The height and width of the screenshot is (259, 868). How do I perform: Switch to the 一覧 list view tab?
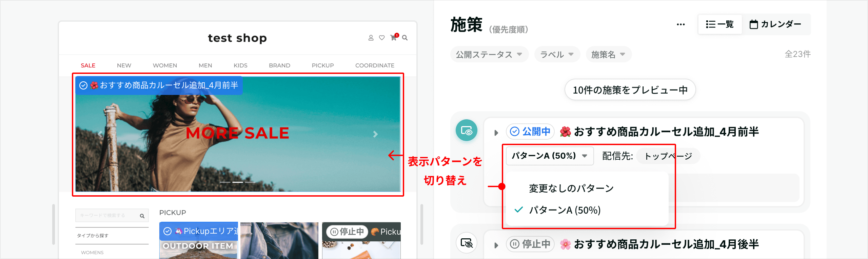point(720,24)
